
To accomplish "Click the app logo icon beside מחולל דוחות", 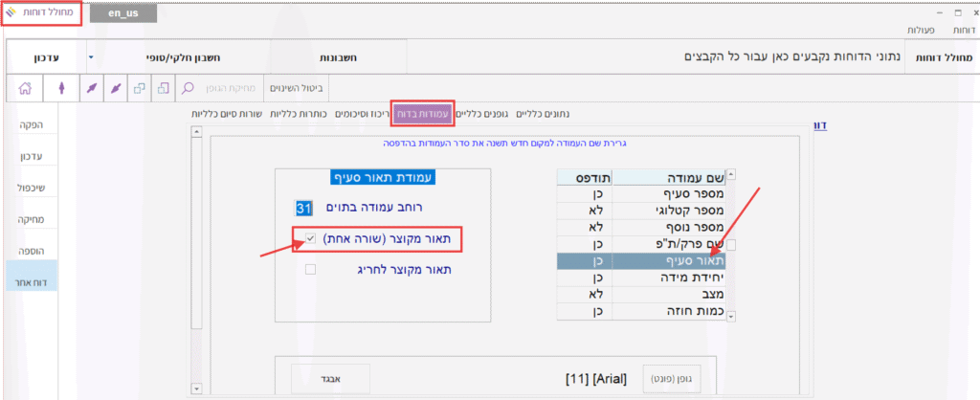I will tap(11, 13).
